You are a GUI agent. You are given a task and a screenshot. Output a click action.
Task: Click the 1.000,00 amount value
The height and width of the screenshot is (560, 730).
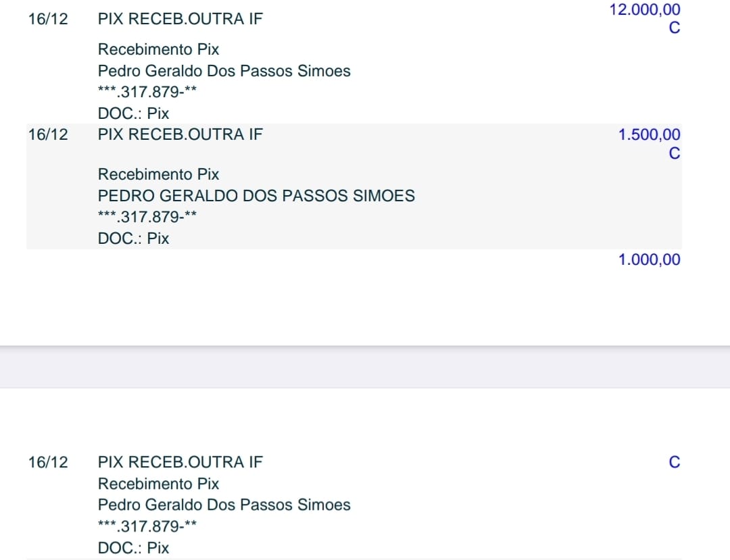[649, 260]
